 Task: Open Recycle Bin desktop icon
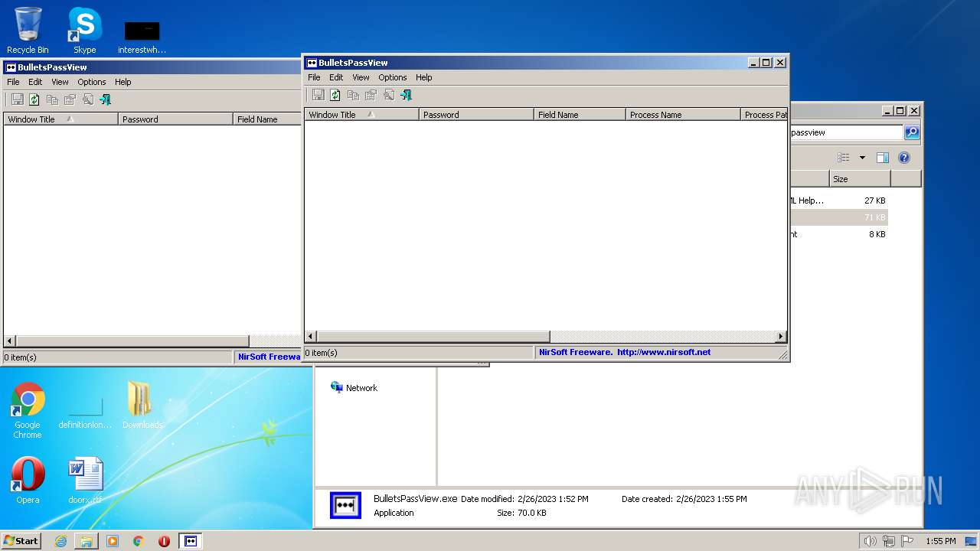[x=28, y=30]
